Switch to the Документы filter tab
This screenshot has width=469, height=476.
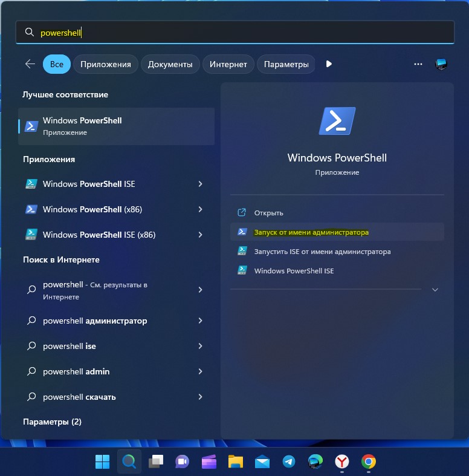coord(170,64)
